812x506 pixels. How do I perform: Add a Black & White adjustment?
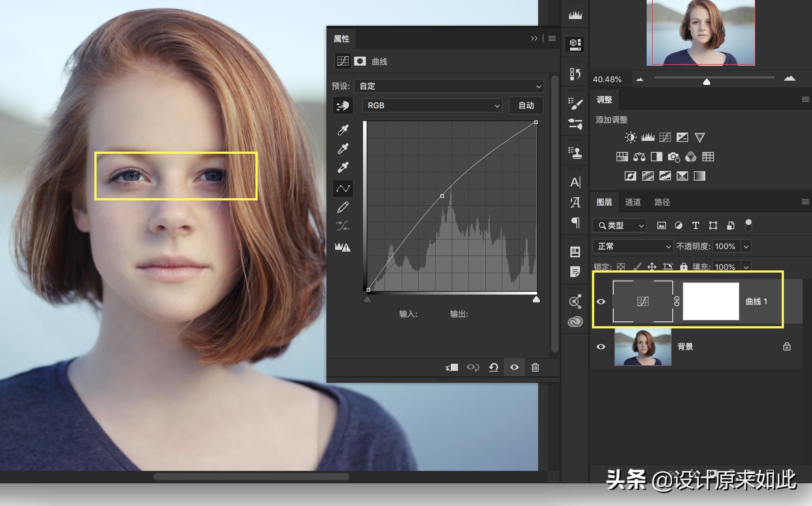(656, 157)
